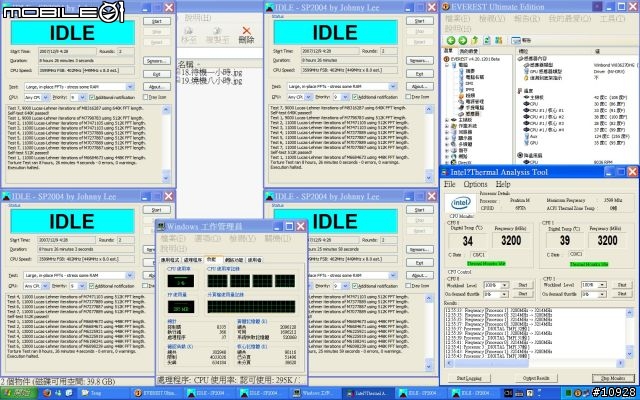Switch to 處理程序 tab in Task Manager

pos(193,260)
